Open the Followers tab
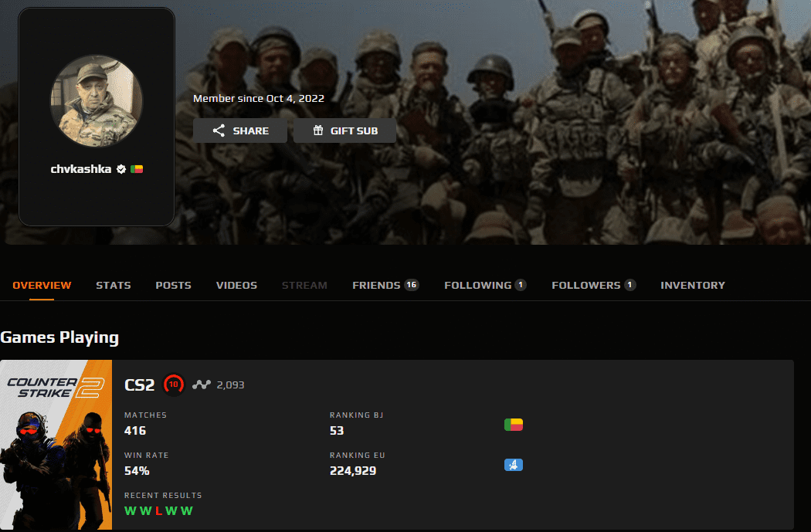 [593, 285]
